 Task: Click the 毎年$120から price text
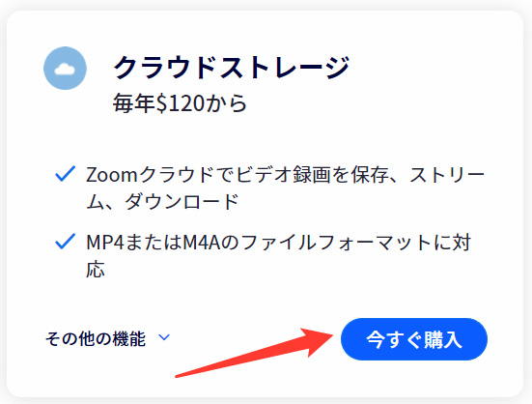pyautogui.click(x=181, y=102)
